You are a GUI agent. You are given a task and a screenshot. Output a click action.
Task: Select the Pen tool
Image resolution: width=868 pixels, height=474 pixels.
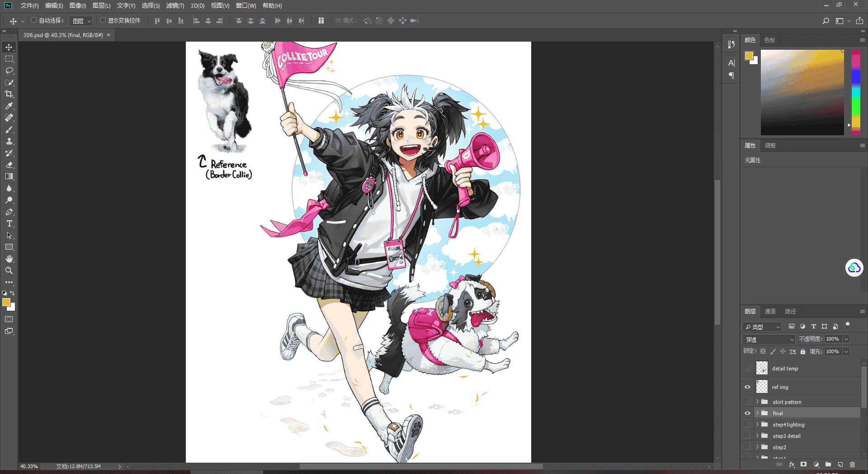pyautogui.click(x=9, y=212)
